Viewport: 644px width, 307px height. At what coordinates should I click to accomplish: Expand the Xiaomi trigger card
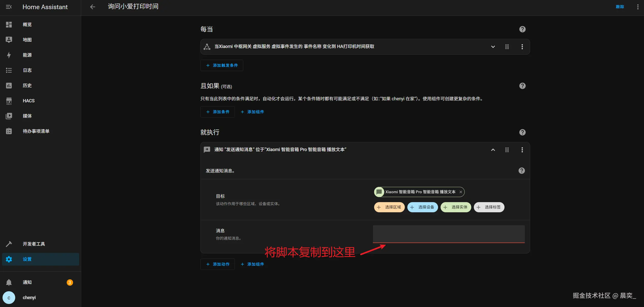tap(493, 47)
